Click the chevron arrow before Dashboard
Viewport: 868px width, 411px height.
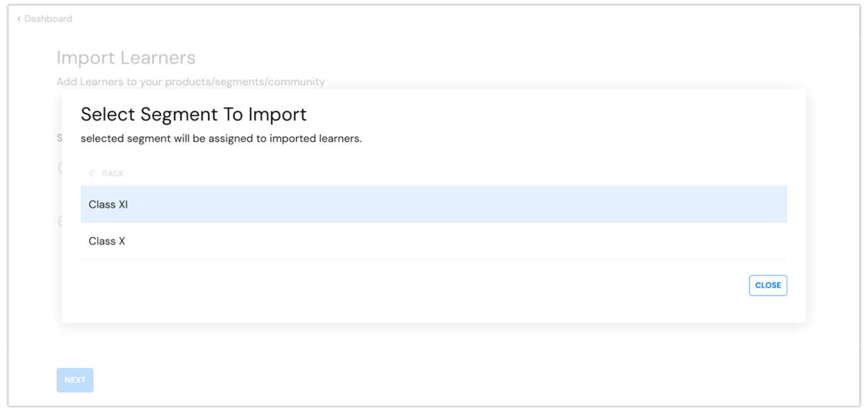[x=18, y=18]
